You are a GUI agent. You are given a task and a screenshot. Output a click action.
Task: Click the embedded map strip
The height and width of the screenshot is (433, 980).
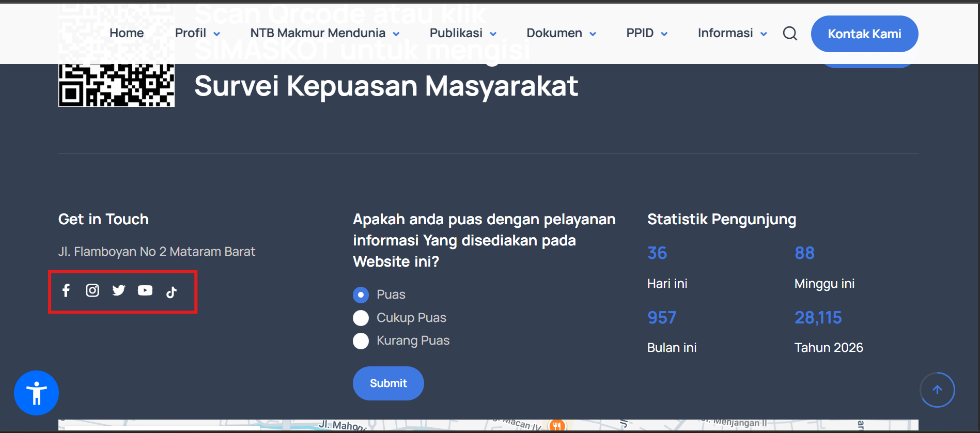(488, 425)
